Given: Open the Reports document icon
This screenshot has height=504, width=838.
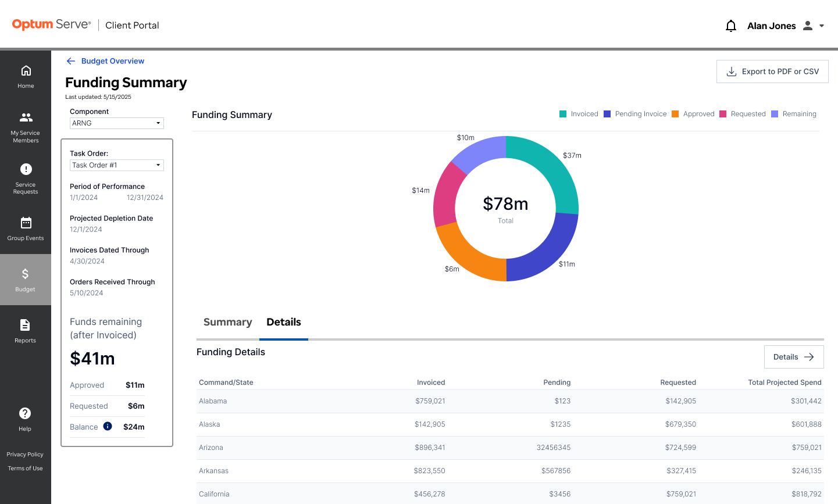Looking at the screenshot, I should [25, 325].
